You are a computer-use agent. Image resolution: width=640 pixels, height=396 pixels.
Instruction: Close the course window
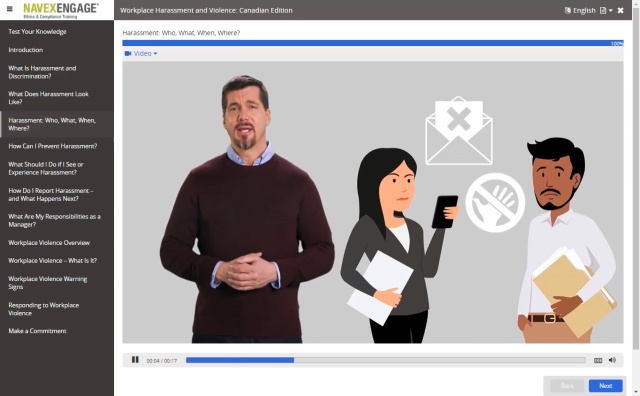coord(620,10)
